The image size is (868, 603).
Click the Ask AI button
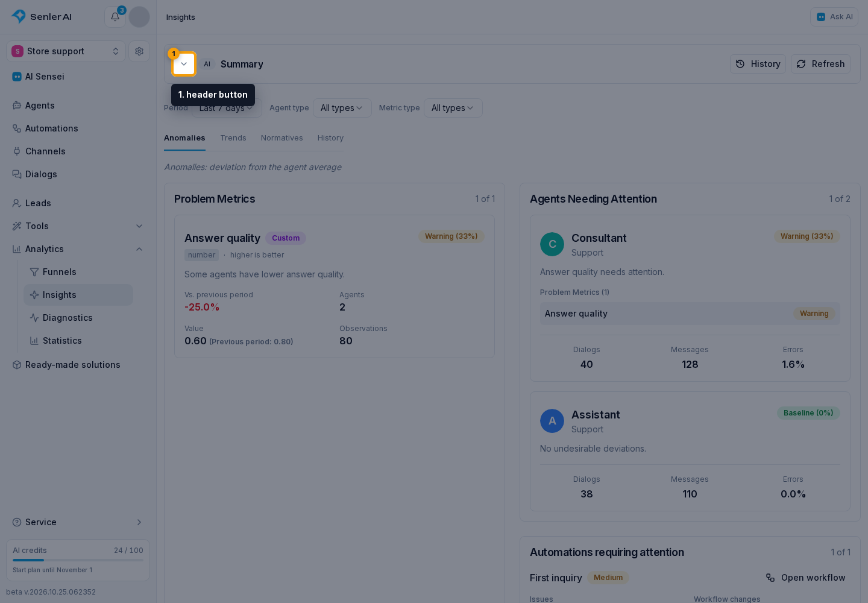click(834, 17)
